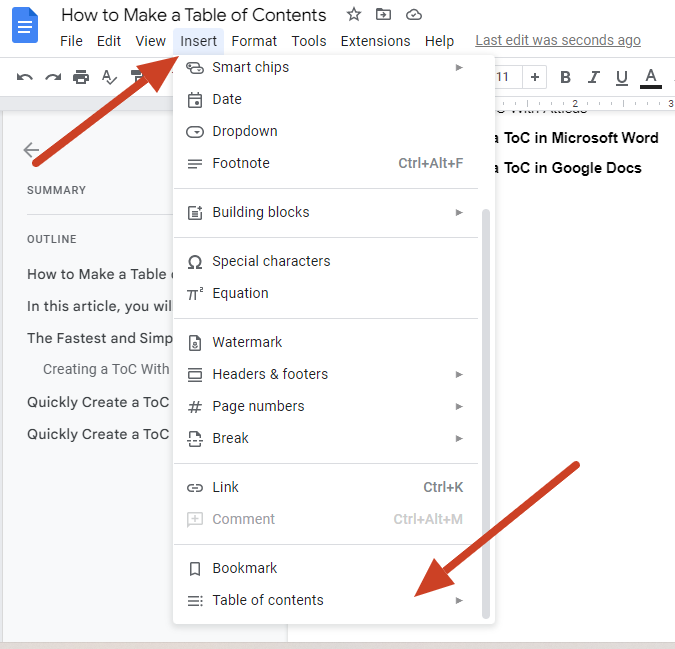Click the Undo arrow in toolbar

tap(25, 77)
